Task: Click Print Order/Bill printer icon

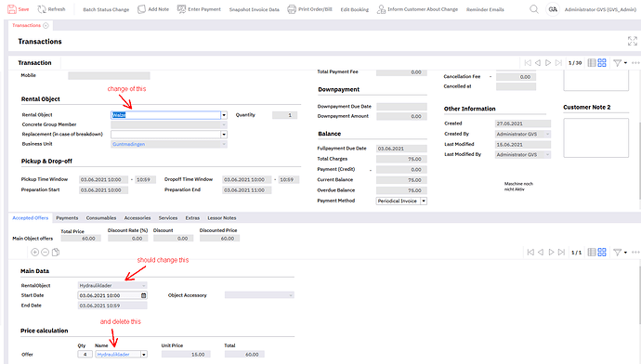Action: 292,9
